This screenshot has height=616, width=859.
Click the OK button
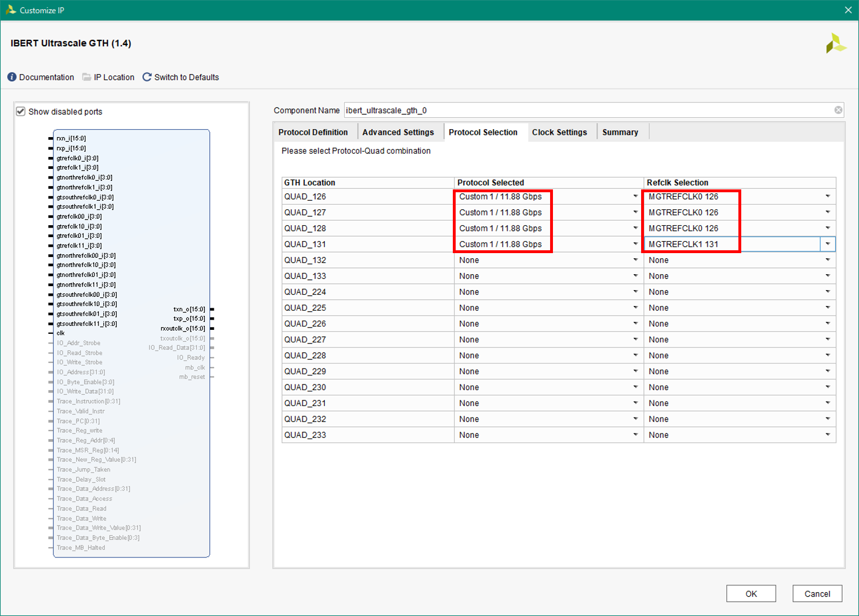pos(751,594)
